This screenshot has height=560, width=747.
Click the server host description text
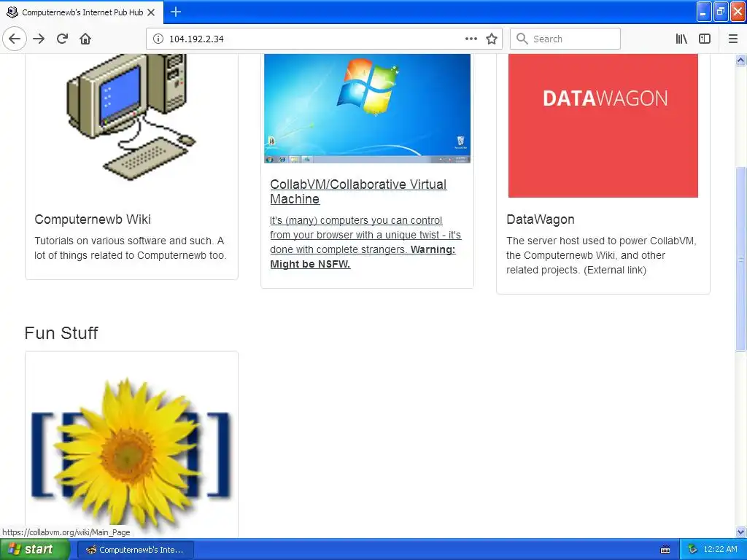(x=601, y=255)
